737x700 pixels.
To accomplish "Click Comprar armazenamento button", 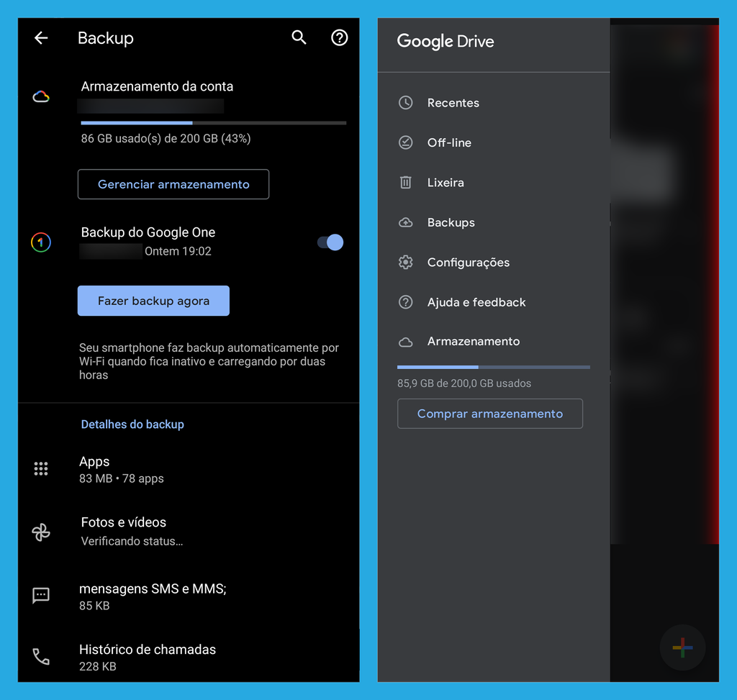I will tap(489, 414).
